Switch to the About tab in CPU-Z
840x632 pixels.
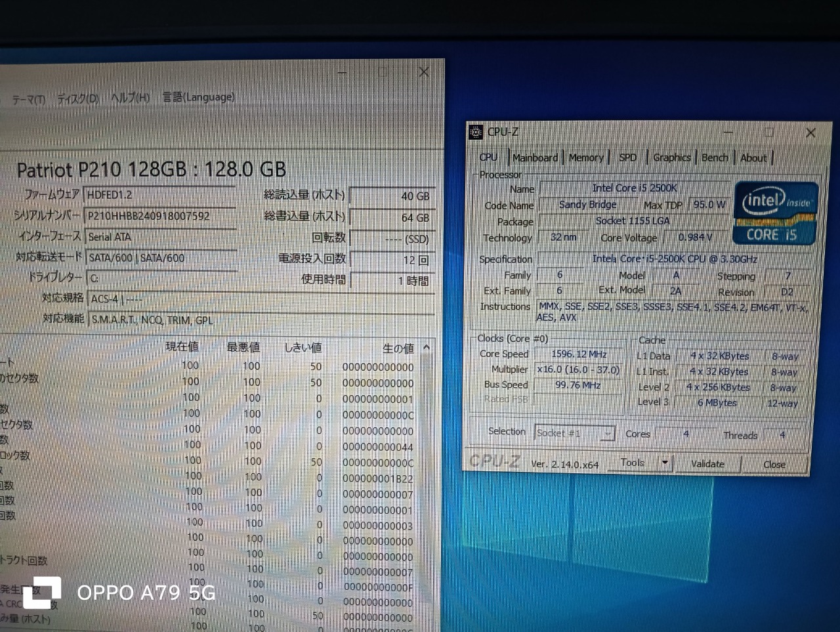[753, 158]
